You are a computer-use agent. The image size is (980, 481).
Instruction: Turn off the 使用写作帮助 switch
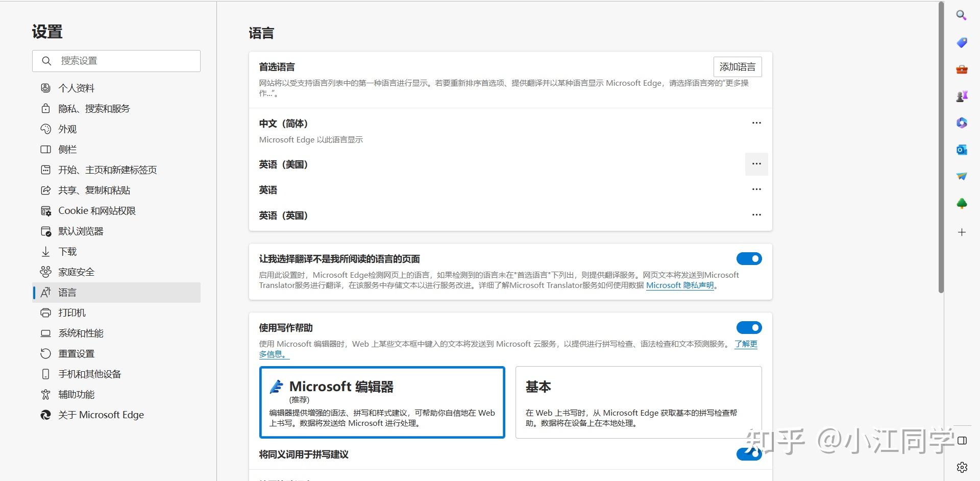749,327
